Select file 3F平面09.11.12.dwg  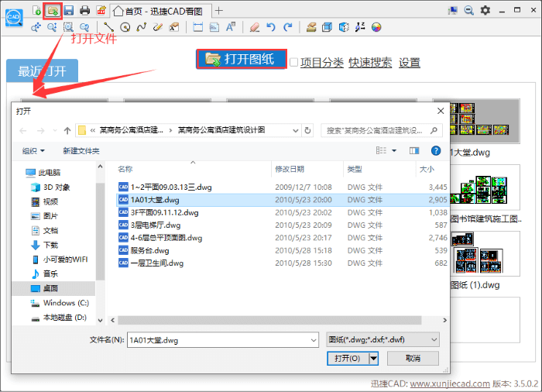pyautogui.click(x=283, y=212)
